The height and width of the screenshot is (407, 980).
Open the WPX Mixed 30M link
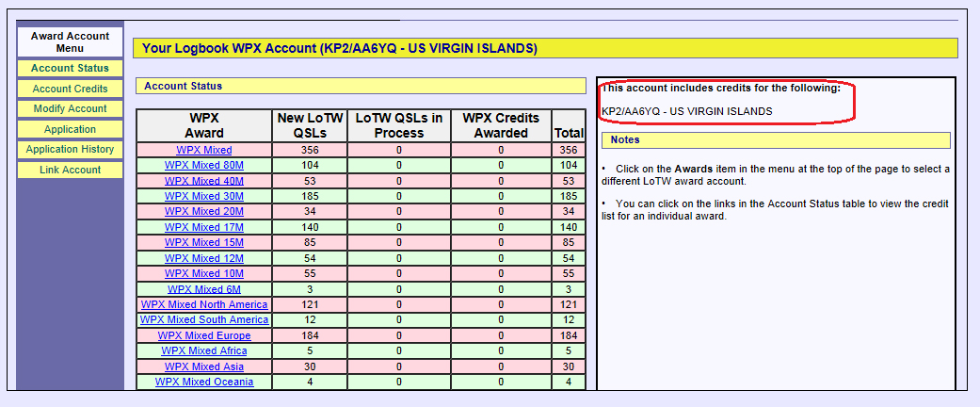(x=203, y=196)
